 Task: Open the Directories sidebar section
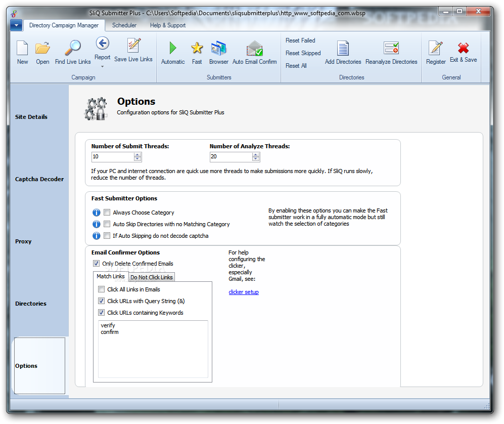30,304
